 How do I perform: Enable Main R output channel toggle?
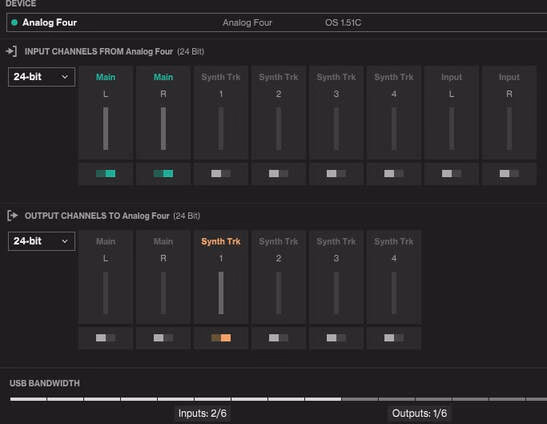coord(163,338)
